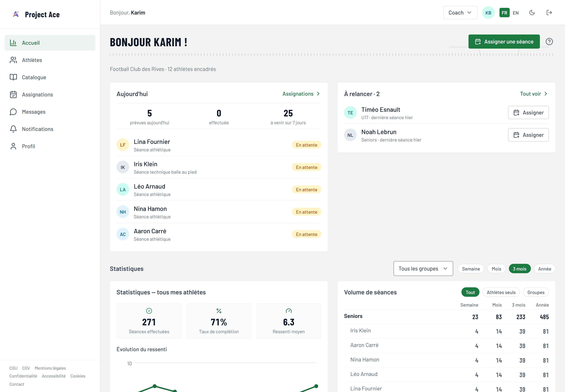The image size is (565, 392).
Task: Open the help question mark icon
Action: [549, 42]
